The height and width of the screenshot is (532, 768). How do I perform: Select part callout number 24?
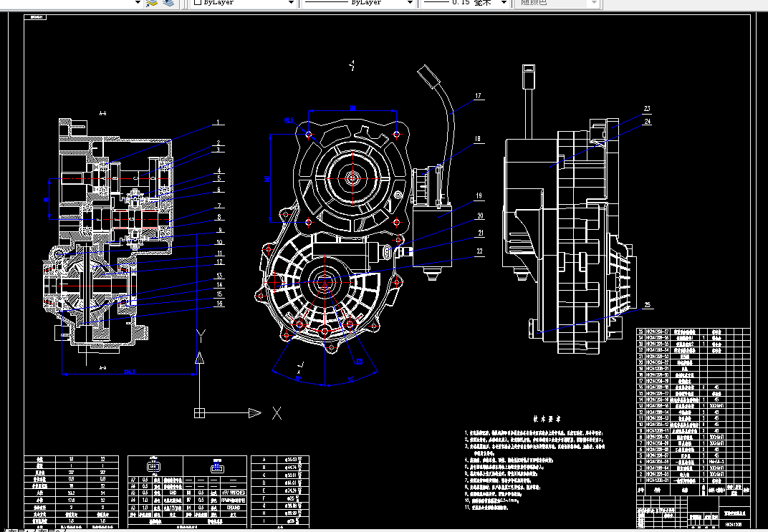(648, 122)
